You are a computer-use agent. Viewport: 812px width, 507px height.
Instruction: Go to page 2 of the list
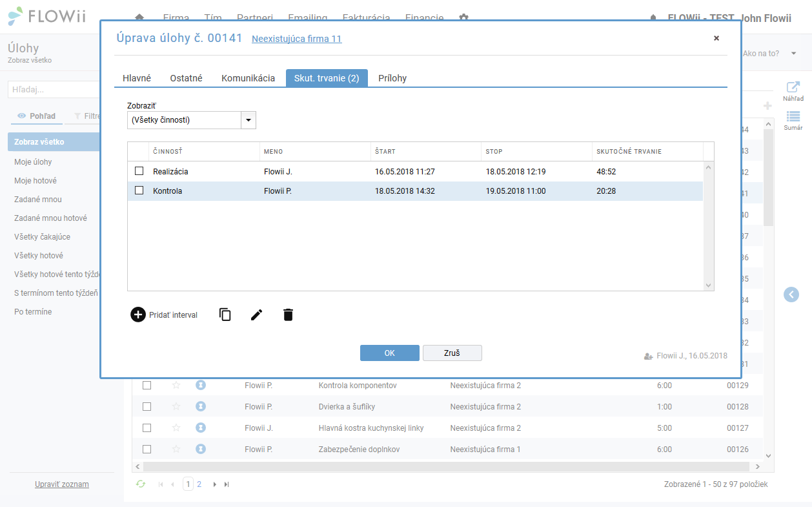[199, 484]
